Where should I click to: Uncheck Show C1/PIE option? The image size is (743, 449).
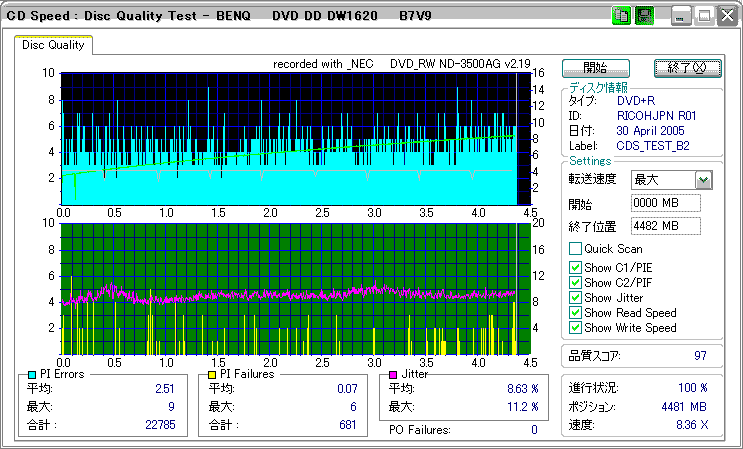click(x=575, y=267)
